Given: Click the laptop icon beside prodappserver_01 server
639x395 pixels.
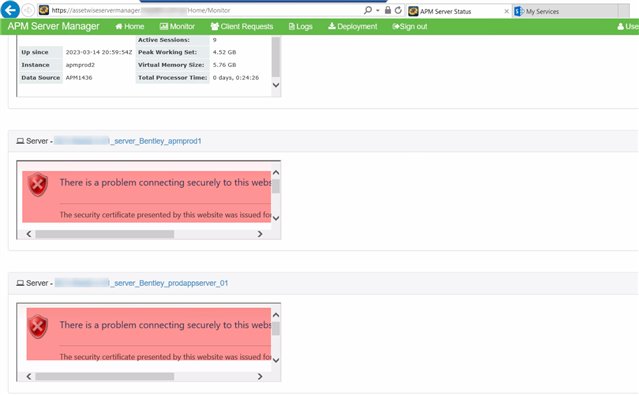Looking at the screenshot, I should (20, 283).
